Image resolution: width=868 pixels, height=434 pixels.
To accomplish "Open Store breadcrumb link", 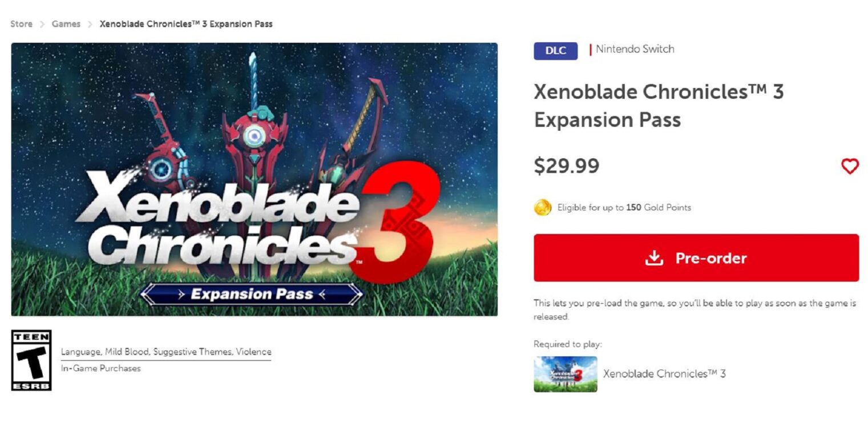I will (21, 24).
